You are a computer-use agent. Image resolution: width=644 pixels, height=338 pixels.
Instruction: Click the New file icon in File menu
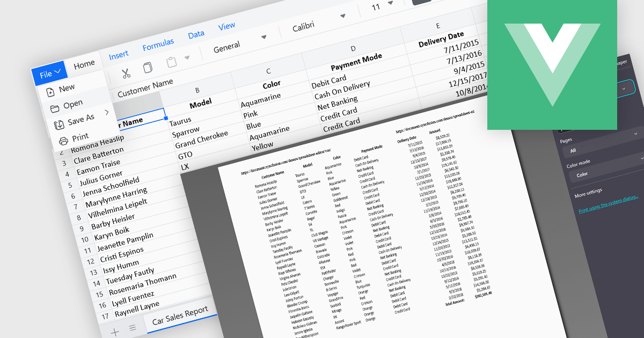pyautogui.click(x=50, y=92)
